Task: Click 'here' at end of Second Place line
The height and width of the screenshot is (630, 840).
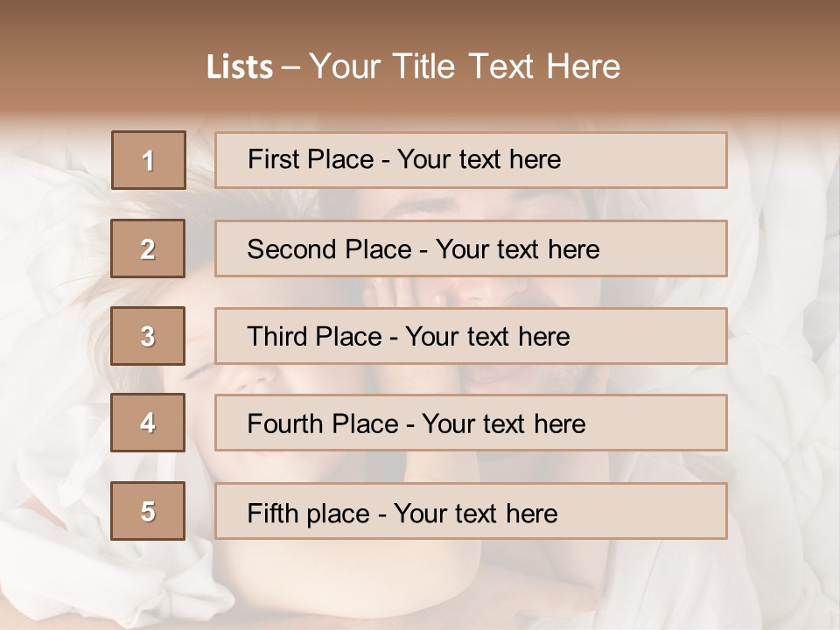Action: [x=573, y=249]
